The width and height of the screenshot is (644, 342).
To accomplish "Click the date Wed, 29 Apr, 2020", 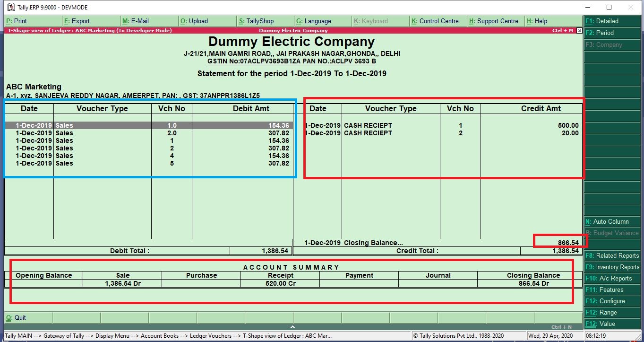I will coord(550,336).
